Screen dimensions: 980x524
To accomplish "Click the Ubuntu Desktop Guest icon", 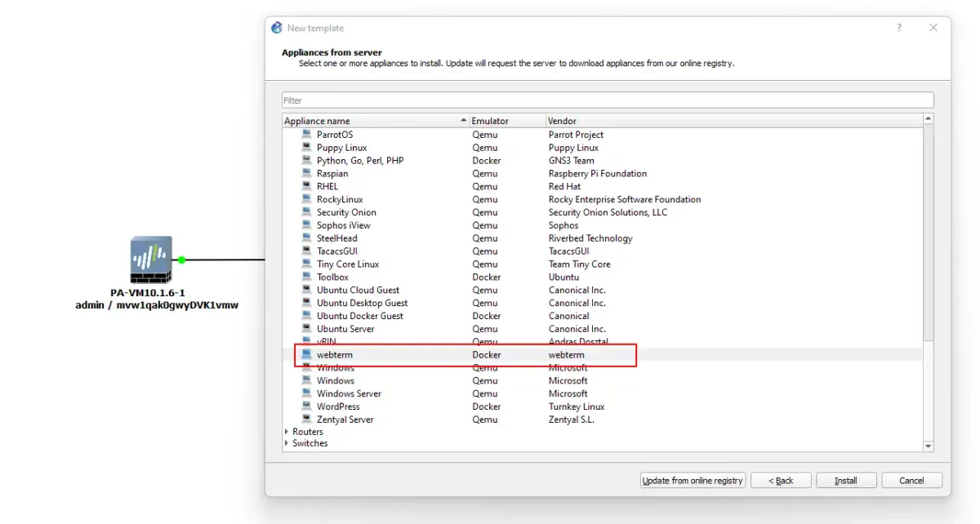I will pos(306,303).
